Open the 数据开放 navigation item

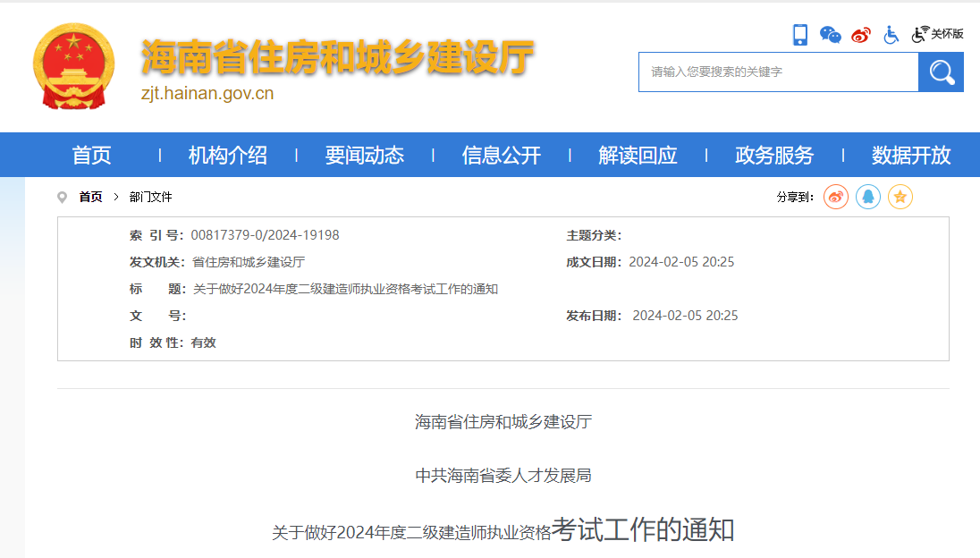coord(911,155)
